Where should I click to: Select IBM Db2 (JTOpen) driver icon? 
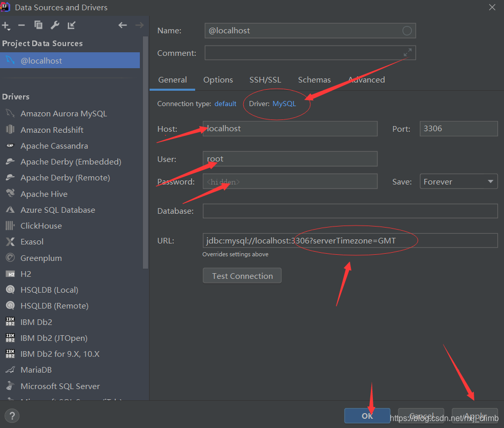[x=10, y=338]
